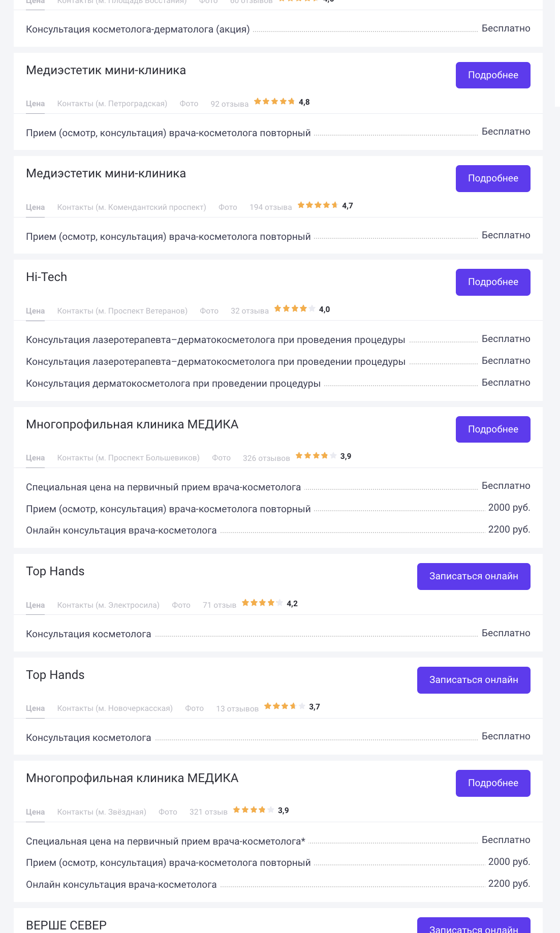
Task: Switch to Фото tab of Hi-Tech
Action: [x=209, y=311]
